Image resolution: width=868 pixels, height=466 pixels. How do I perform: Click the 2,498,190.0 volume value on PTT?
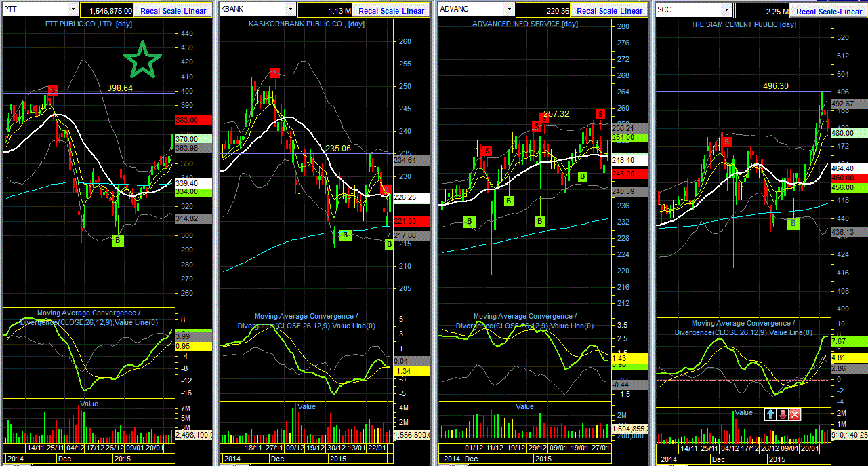point(194,434)
